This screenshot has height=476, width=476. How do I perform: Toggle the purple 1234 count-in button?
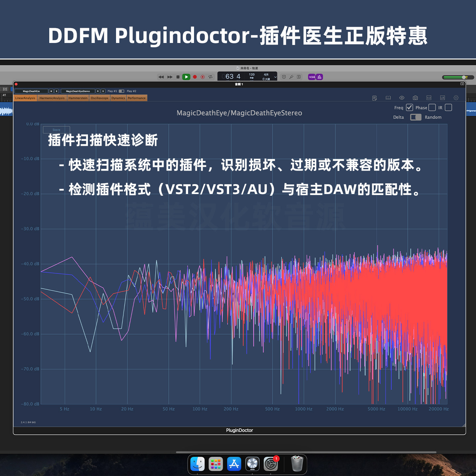312,77
